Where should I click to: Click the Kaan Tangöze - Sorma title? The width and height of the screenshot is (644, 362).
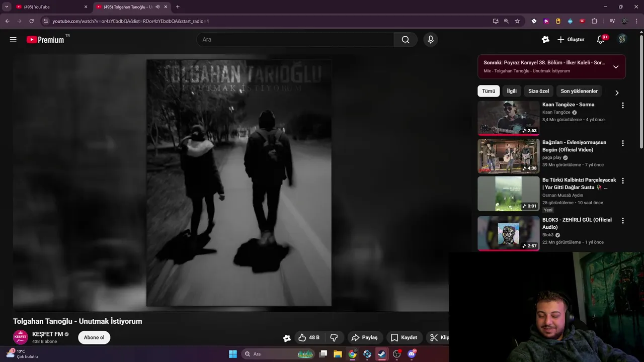568,105
